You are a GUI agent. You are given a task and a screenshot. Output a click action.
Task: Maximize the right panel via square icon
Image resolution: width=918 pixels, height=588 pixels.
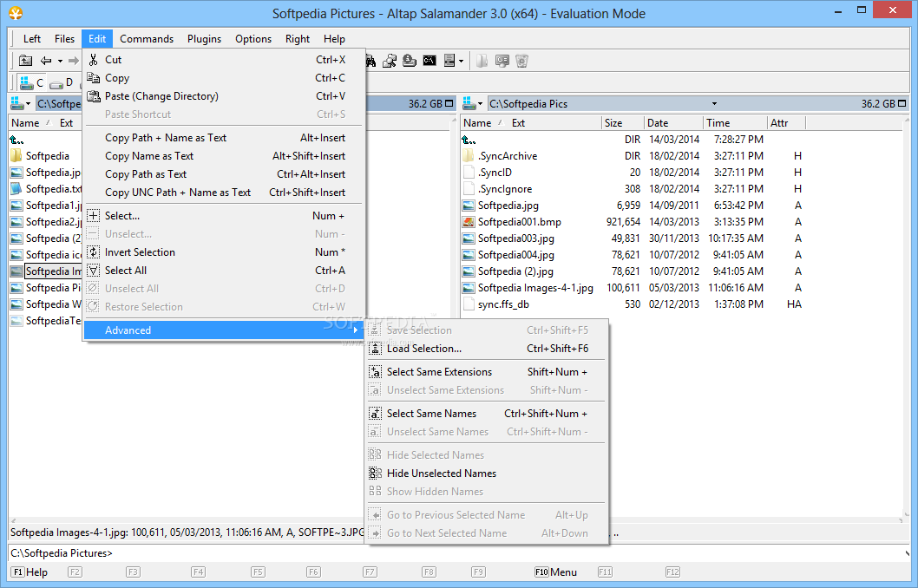click(x=902, y=103)
